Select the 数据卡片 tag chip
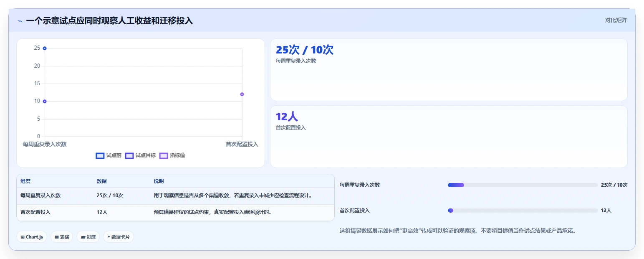This screenshot has height=259, width=644. pyautogui.click(x=119, y=237)
